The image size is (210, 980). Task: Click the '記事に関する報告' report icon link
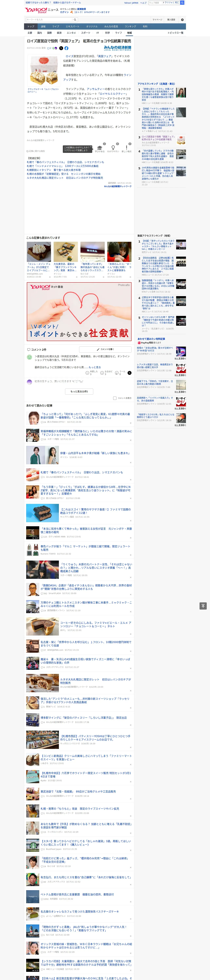(36, 151)
